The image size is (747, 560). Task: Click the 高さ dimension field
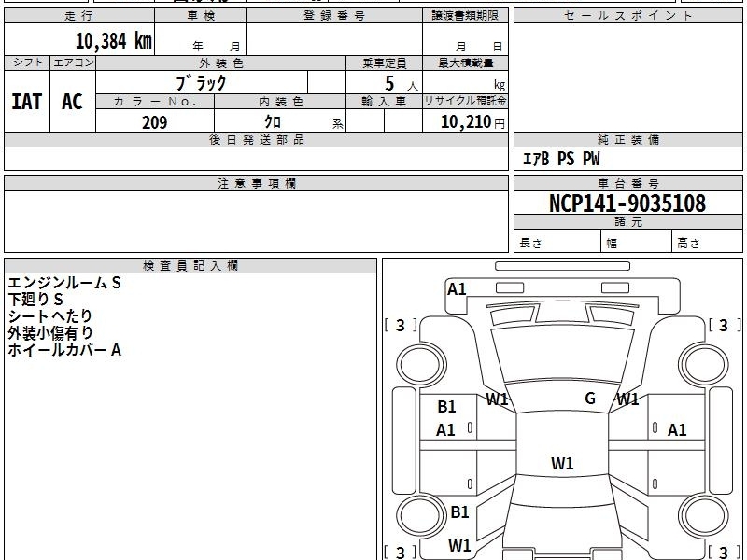(x=708, y=242)
